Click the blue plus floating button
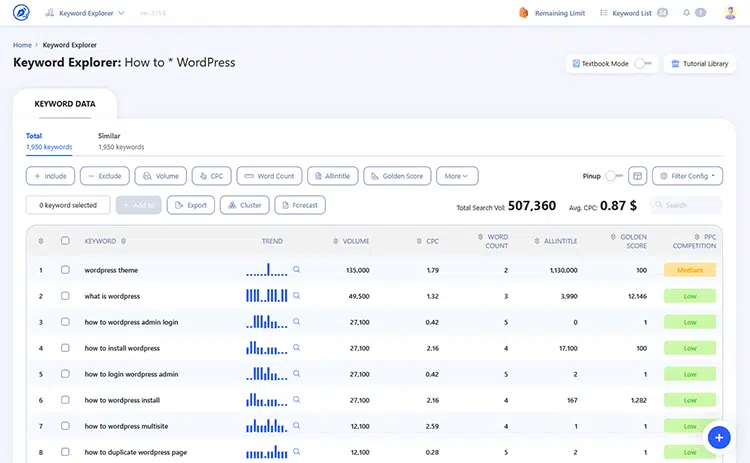Image resolution: width=750 pixels, height=463 pixels. pyautogui.click(x=718, y=437)
